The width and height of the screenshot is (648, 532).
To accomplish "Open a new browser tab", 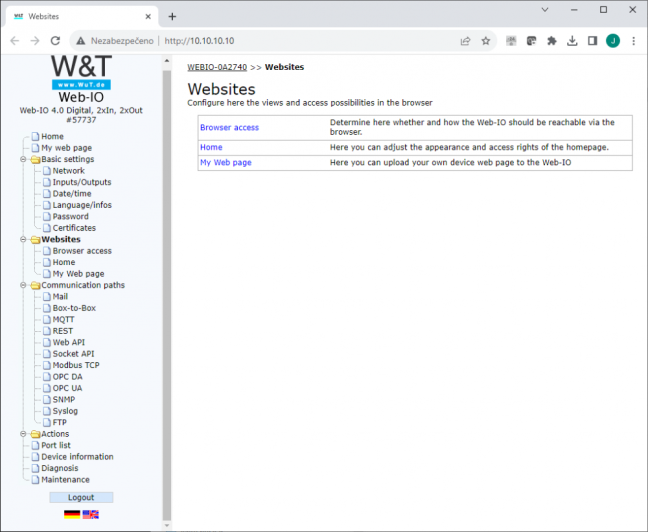I will point(172,17).
